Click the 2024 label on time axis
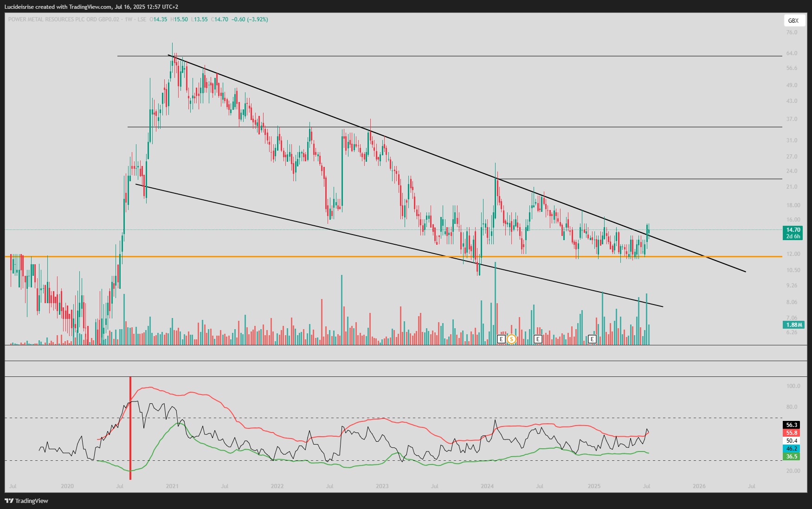 [487, 486]
